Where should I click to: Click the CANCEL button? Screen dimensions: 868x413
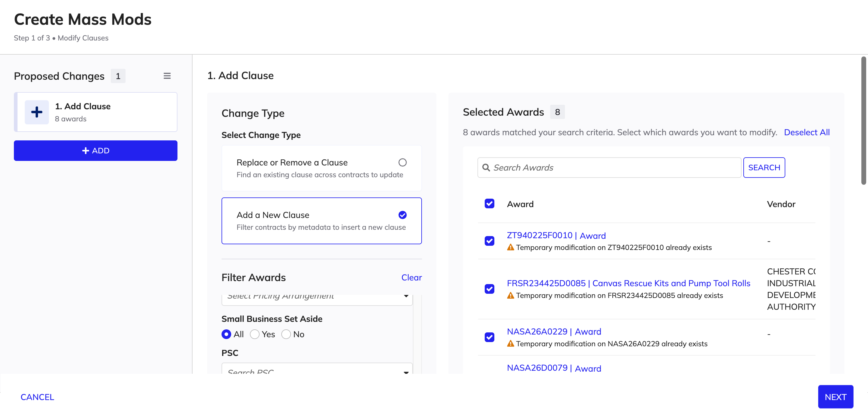[37, 397]
